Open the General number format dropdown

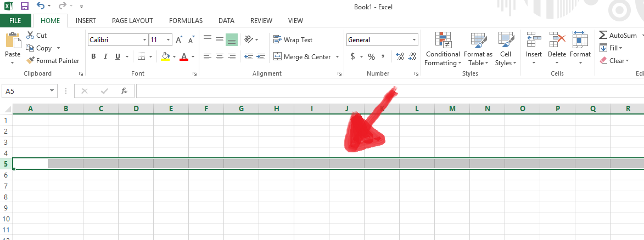pos(415,40)
